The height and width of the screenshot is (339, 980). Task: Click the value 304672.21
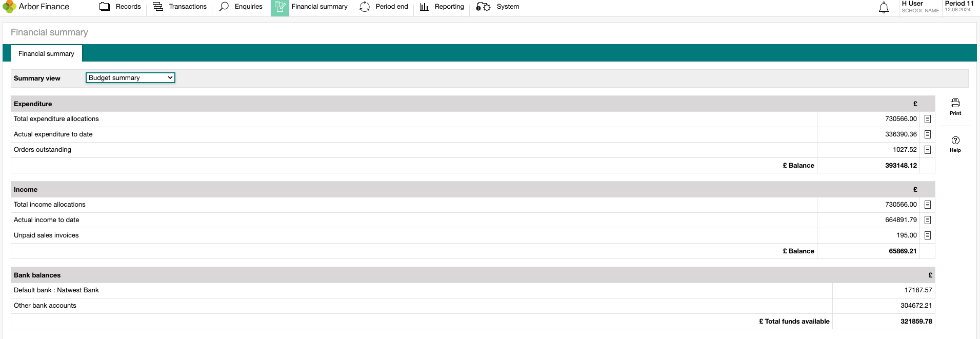click(x=916, y=306)
